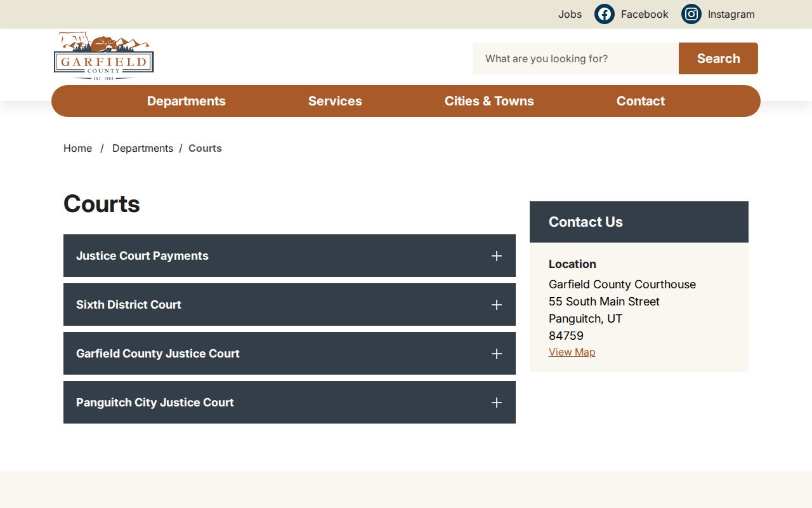Open the Departments menu
This screenshot has height=508, width=812.
point(187,101)
